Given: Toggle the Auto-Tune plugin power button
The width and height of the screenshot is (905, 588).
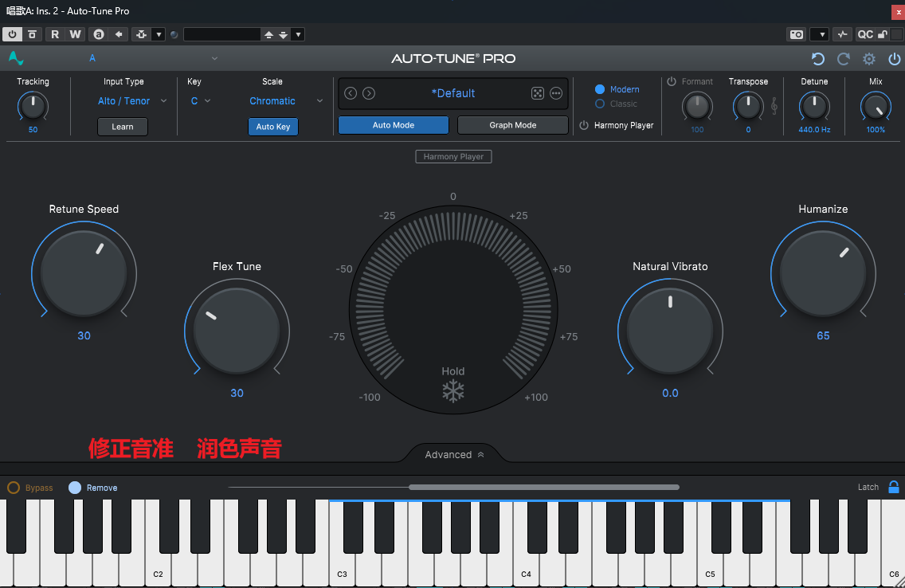Looking at the screenshot, I should click(894, 59).
